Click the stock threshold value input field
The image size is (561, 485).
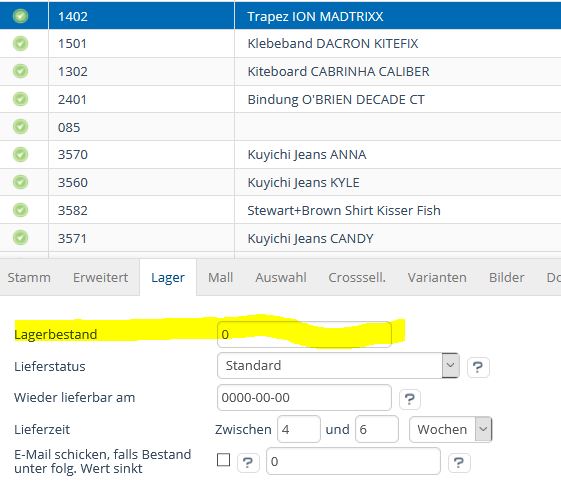353,461
